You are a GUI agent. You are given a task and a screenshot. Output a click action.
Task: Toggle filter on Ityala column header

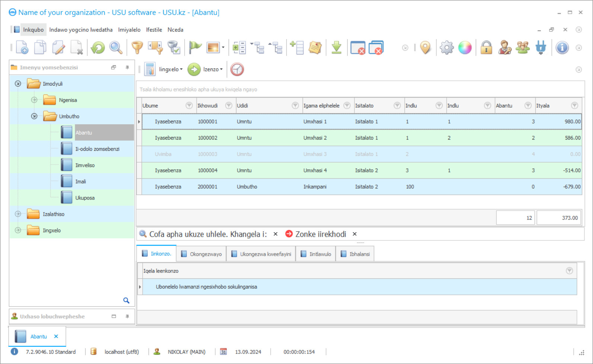point(574,106)
